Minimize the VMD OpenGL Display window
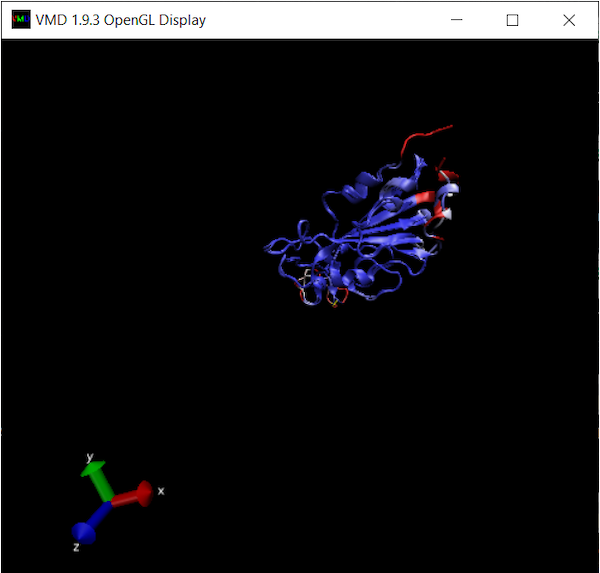This screenshot has height=573, width=600. coord(457,20)
